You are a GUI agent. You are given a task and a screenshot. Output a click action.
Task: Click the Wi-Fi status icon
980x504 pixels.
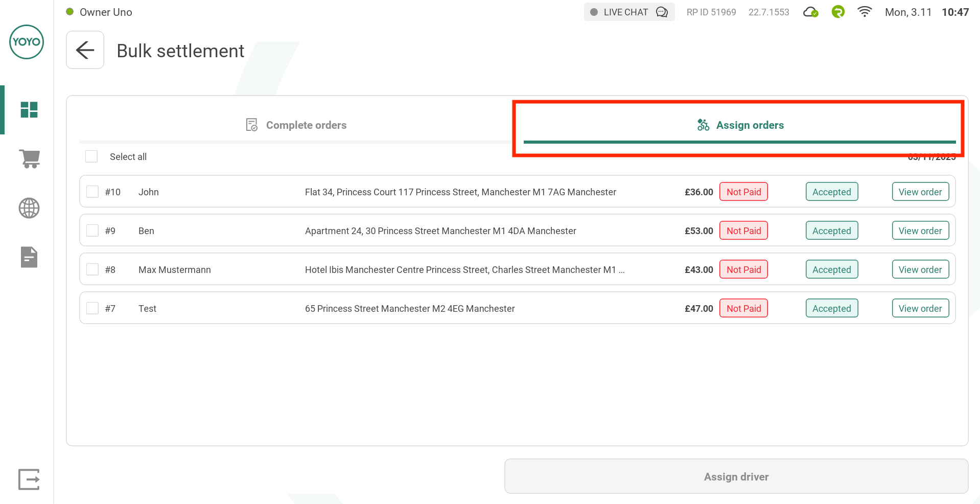click(864, 12)
